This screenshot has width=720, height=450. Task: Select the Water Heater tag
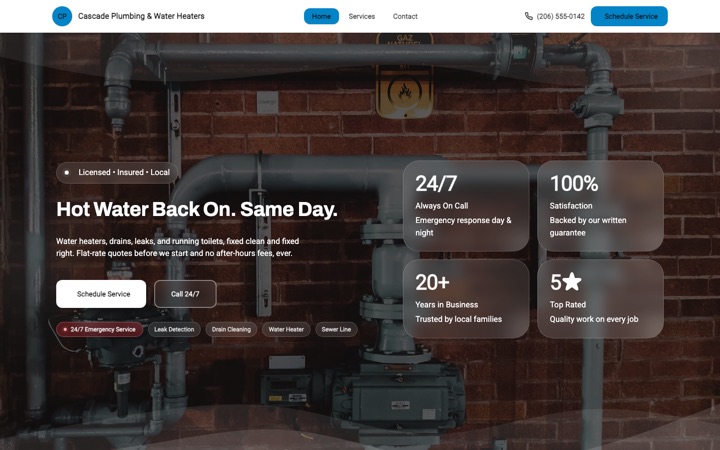pyautogui.click(x=286, y=329)
